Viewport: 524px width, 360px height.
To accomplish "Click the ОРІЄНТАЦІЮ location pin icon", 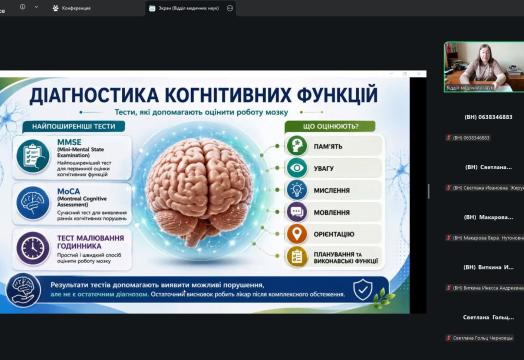I will click(296, 234).
